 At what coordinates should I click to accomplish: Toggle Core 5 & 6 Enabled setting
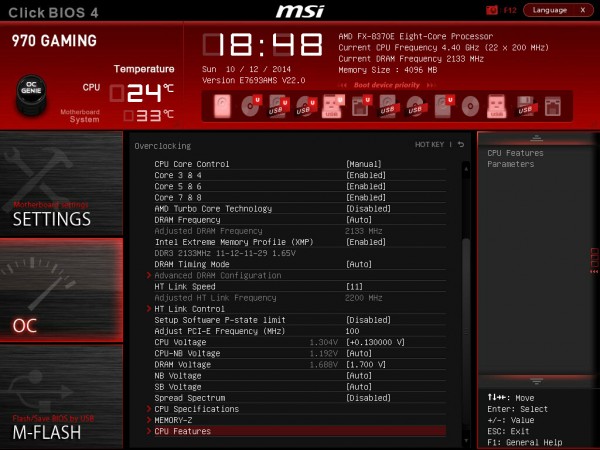(x=366, y=186)
